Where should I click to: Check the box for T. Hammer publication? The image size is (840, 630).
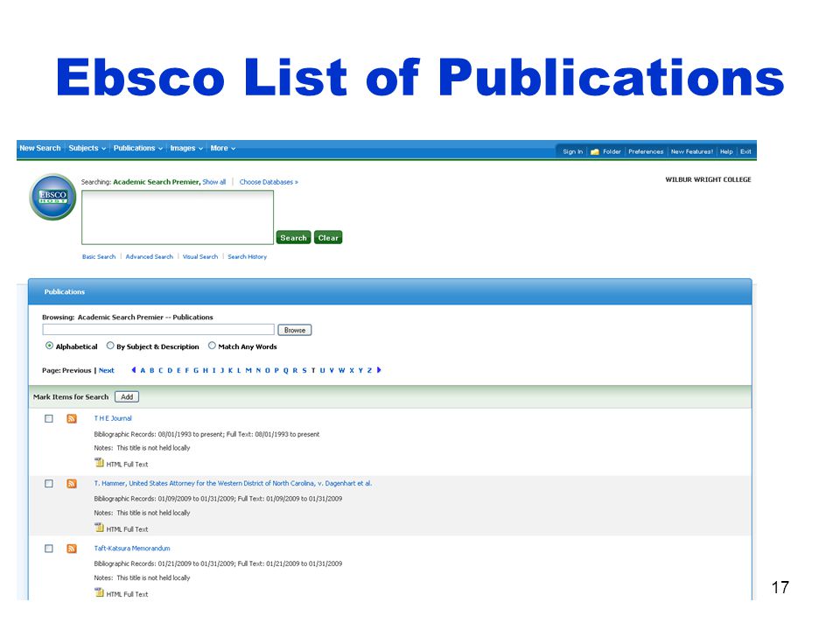(49, 484)
